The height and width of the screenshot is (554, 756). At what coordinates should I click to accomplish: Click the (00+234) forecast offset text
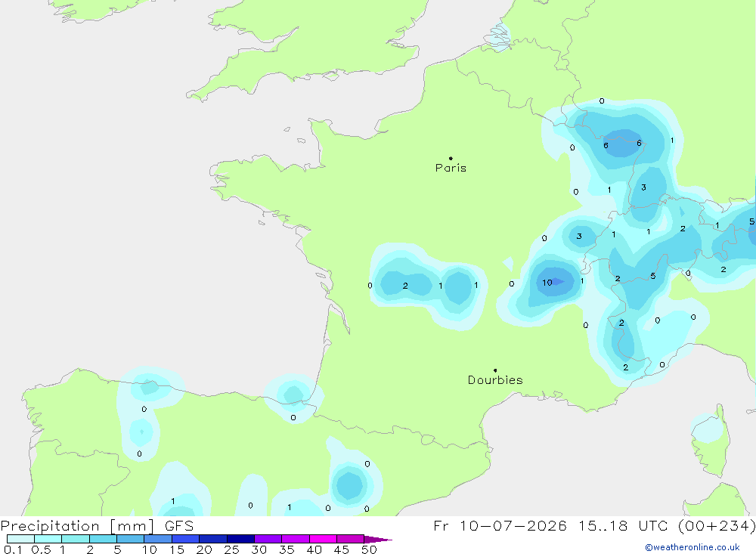coord(717,525)
